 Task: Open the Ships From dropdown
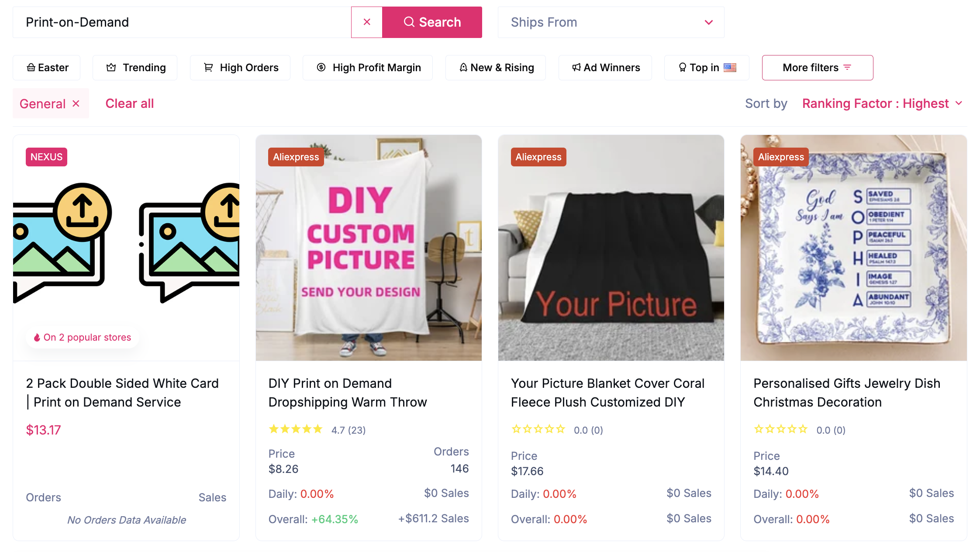[611, 22]
